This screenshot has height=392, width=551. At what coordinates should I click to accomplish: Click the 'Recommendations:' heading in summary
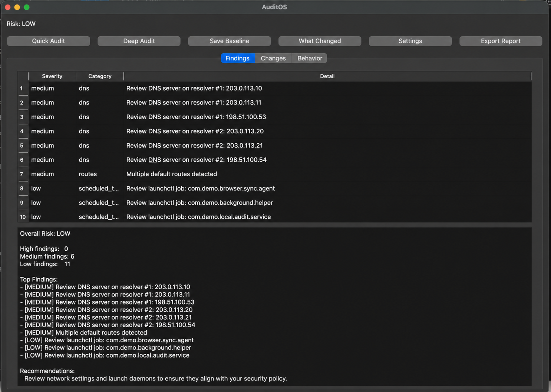coord(47,371)
